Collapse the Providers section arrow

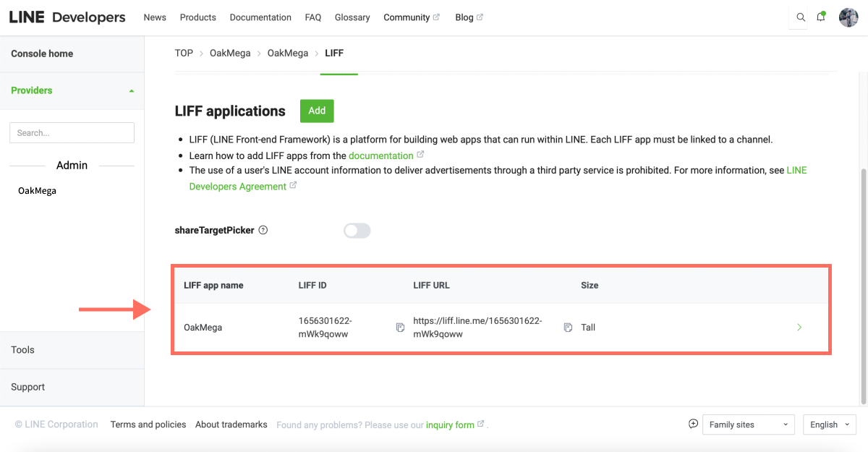(131, 91)
